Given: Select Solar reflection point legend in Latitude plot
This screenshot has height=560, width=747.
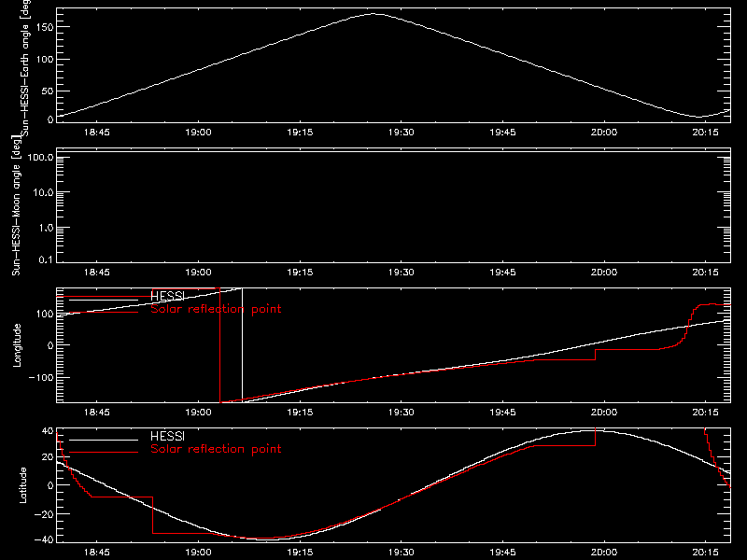Looking at the screenshot, I should pos(216,449).
